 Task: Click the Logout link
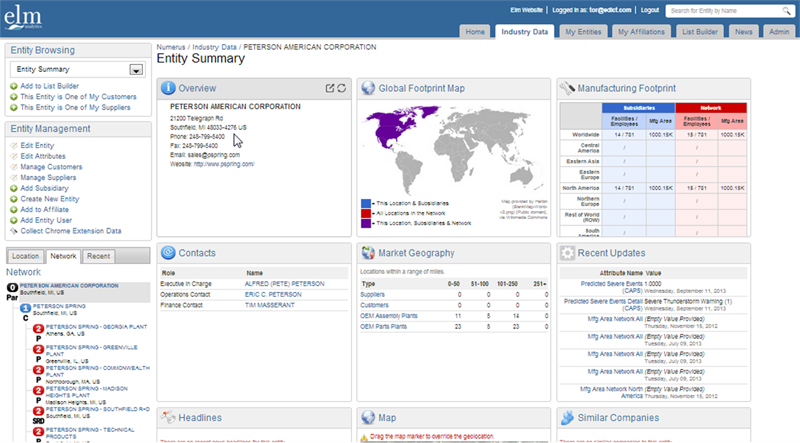(650, 10)
